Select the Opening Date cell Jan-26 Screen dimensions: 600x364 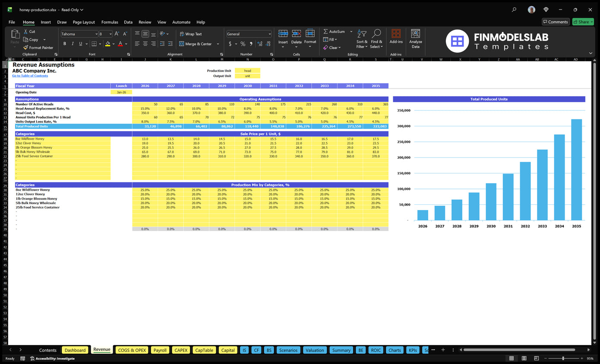click(x=121, y=92)
